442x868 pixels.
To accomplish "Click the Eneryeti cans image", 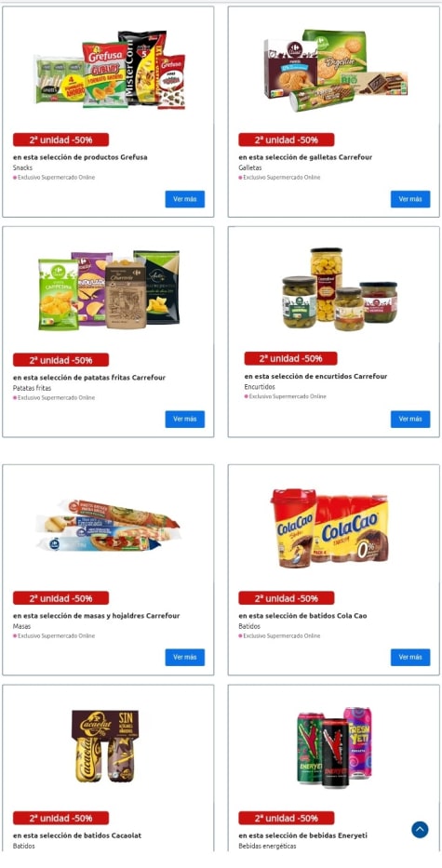I will [x=334, y=747].
